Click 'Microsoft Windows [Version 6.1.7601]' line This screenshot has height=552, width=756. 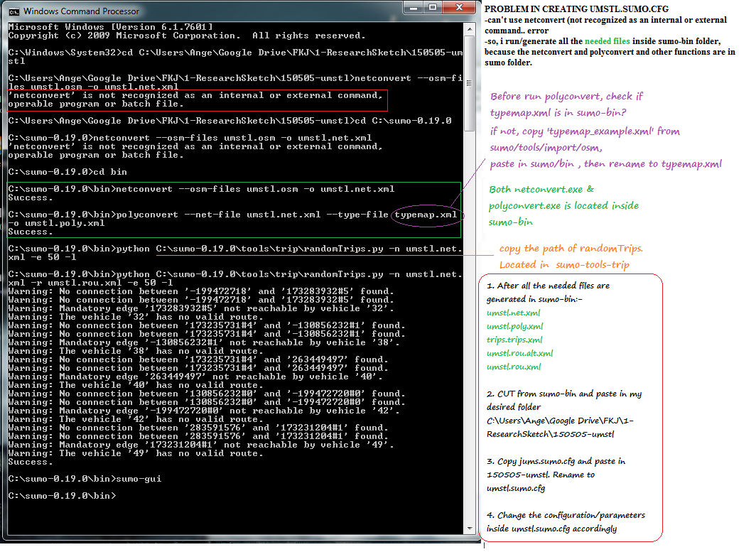click(110, 27)
